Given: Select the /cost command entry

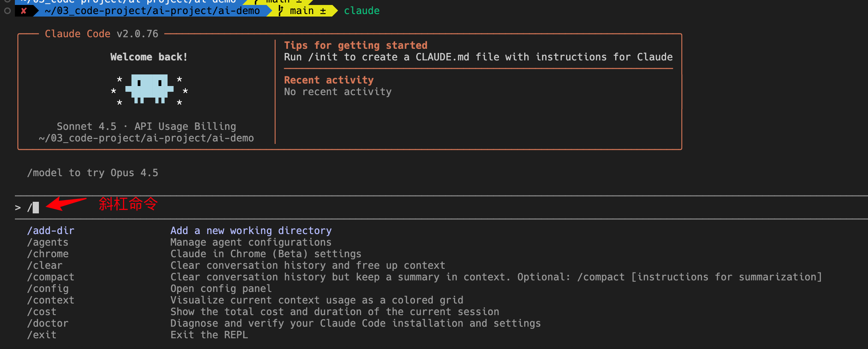Looking at the screenshot, I should click(42, 312).
